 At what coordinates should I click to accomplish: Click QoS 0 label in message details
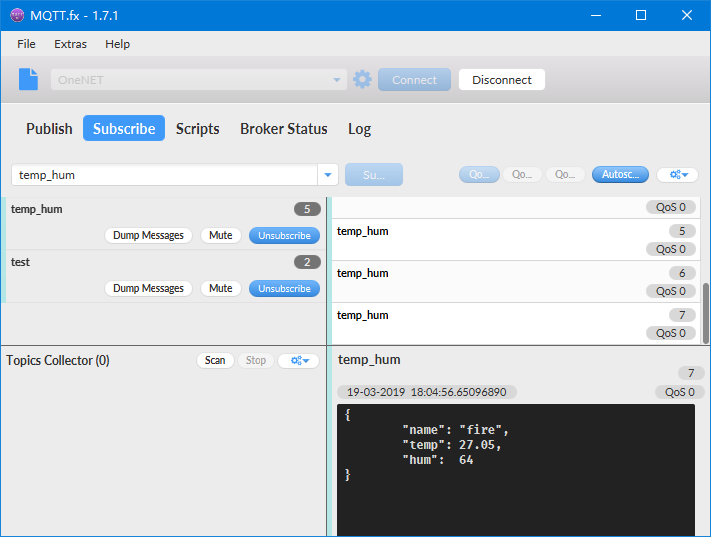point(679,392)
